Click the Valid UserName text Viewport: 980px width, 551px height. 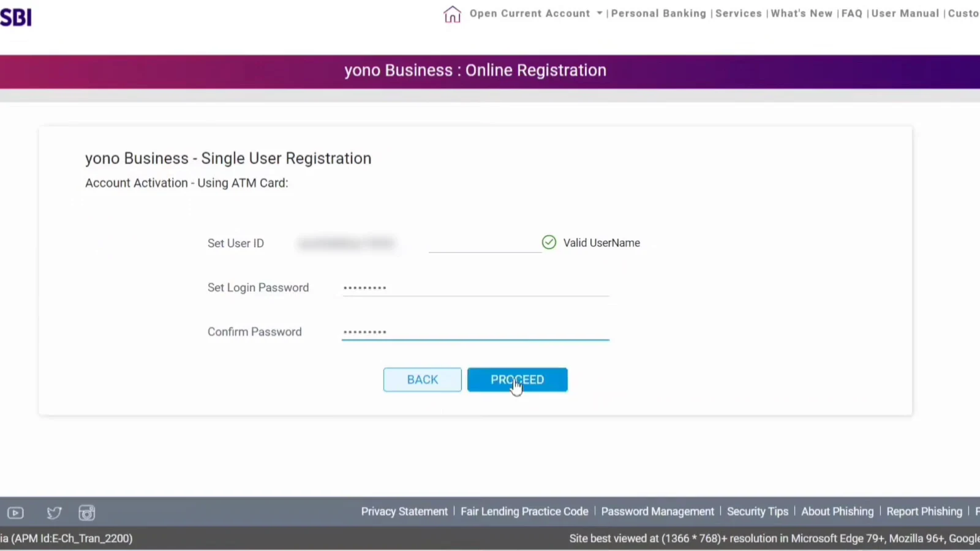601,243
